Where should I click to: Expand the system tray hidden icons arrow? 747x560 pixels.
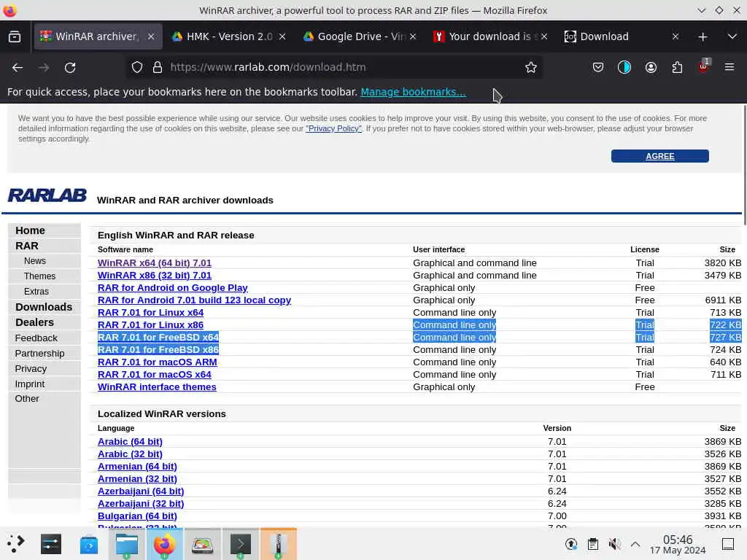tap(635, 544)
